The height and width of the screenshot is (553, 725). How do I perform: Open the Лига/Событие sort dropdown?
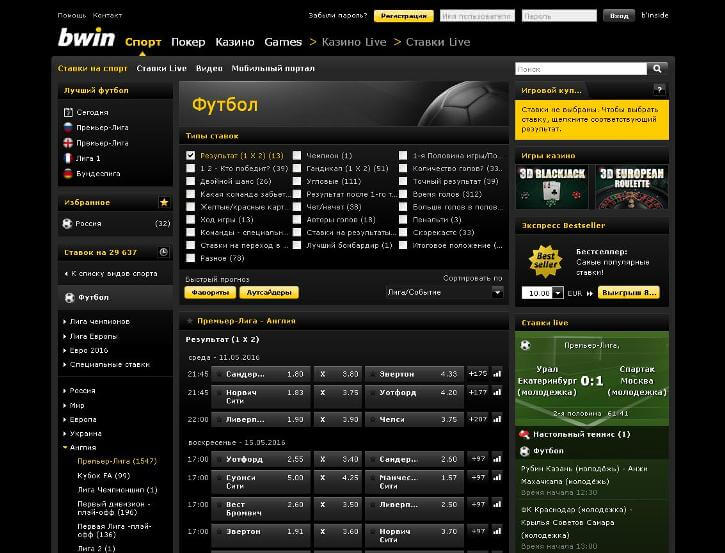(445, 292)
